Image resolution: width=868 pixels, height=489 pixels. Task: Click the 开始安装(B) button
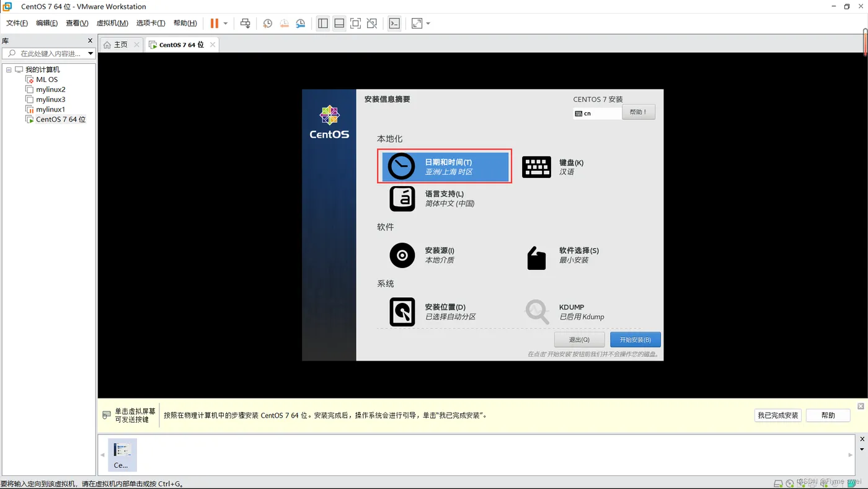click(635, 339)
